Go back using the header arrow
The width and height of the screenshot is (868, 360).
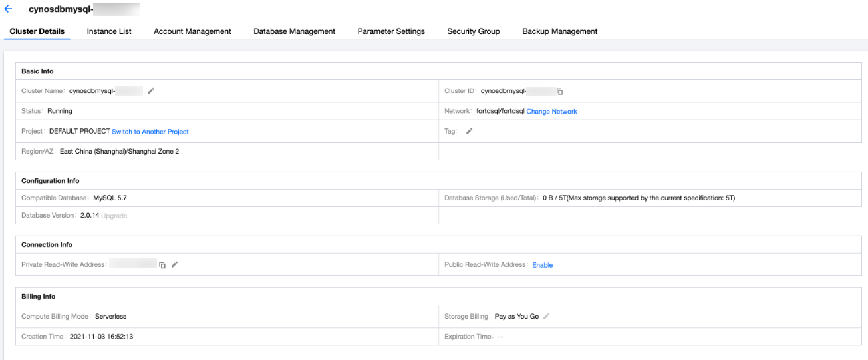tap(8, 9)
